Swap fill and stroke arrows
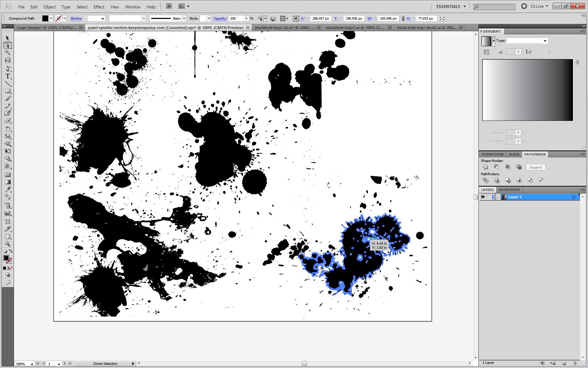The image size is (588, 368). point(11,251)
